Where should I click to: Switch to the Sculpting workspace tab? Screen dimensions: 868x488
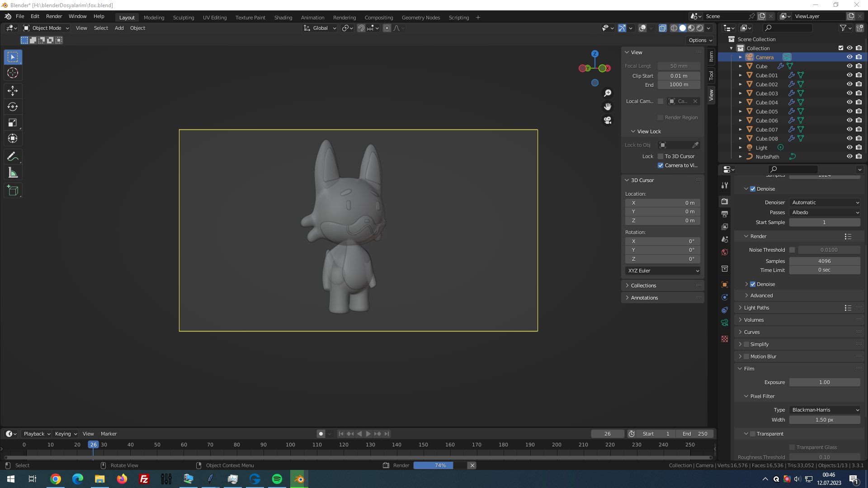click(184, 18)
